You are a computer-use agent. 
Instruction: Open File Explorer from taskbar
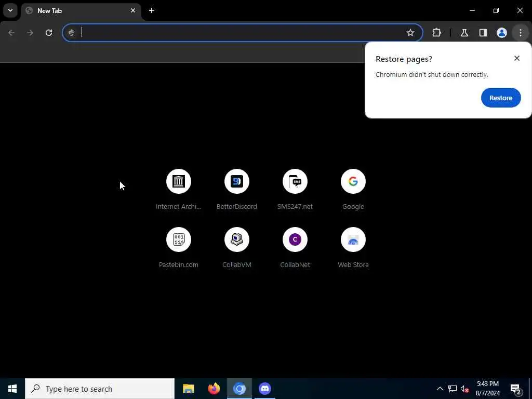point(188,389)
